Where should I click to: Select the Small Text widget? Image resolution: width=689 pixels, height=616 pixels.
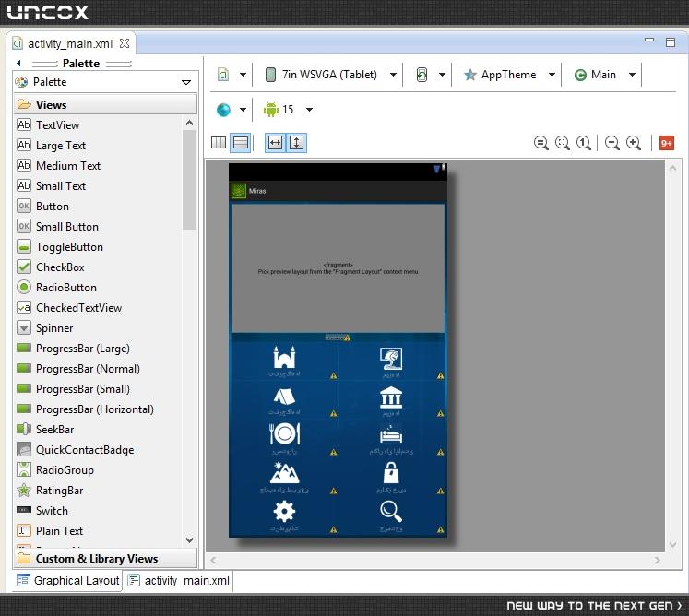pyautogui.click(x=52, y=186)
